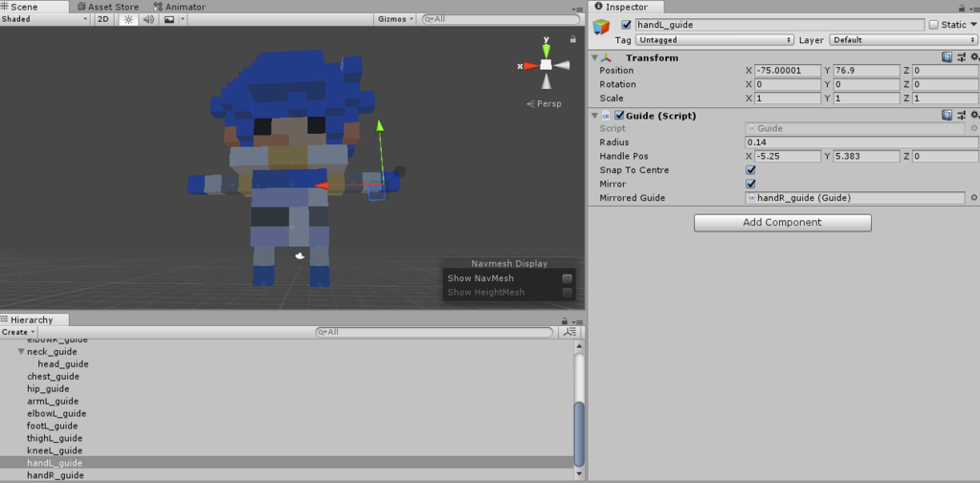Open object picker for Script field
The height and width of the screenshot is (483, 980).
click(973, 128)
